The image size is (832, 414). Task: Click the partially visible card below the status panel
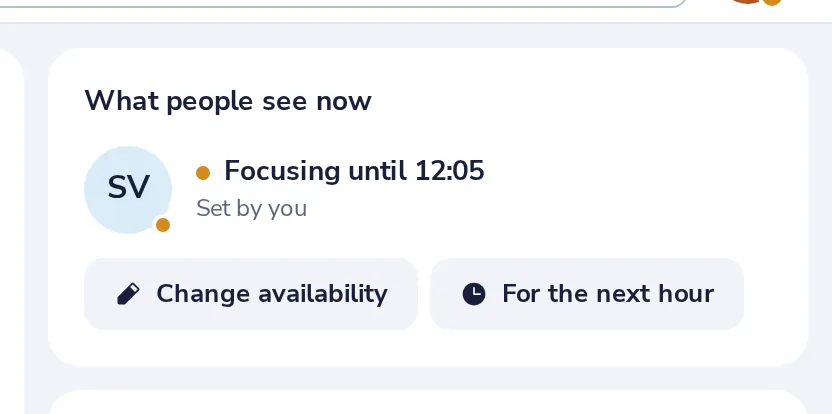click(x=428, y=402)
